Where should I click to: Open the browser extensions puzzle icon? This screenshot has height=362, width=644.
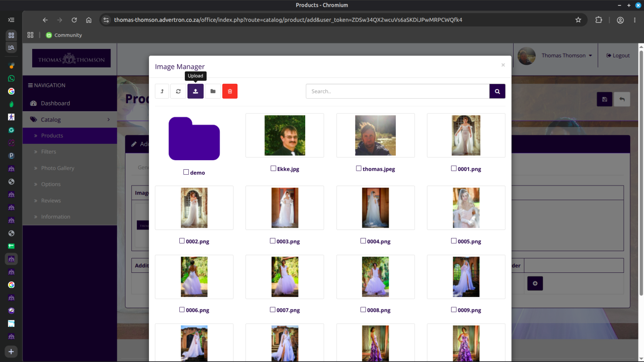tap(599, 20)
